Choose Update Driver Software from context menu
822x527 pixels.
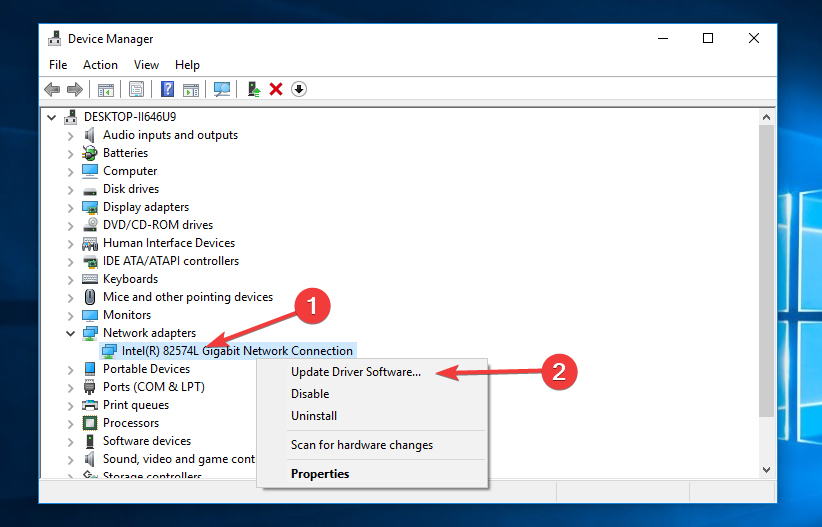pos(372,372)
